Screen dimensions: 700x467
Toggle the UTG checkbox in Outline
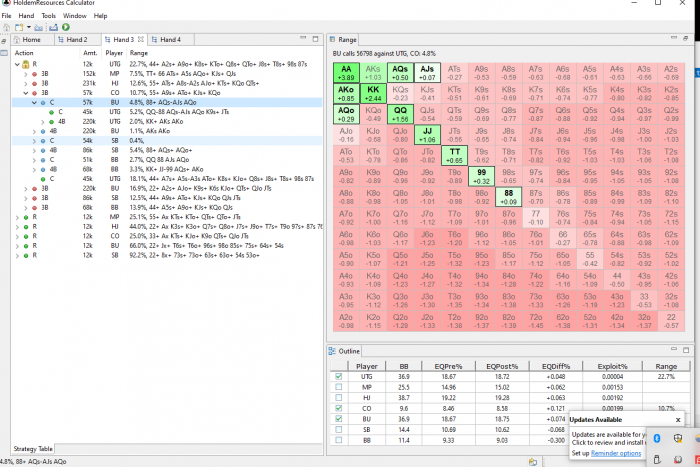(338, 376)
